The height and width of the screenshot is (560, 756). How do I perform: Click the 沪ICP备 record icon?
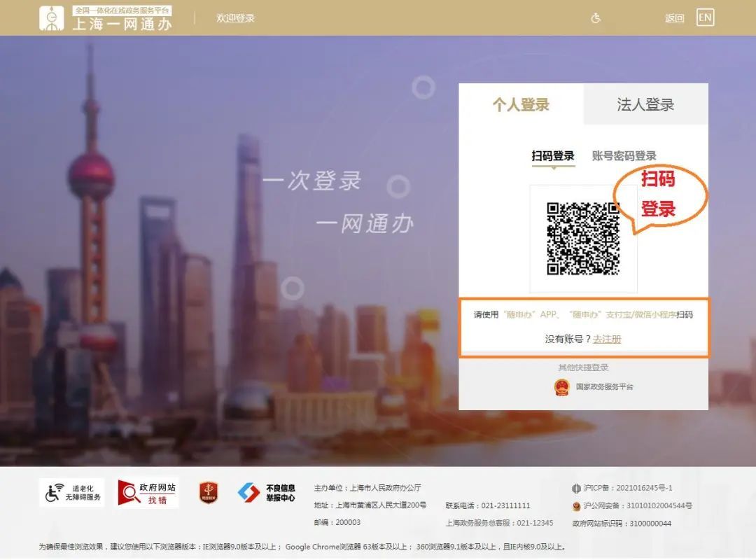576,488
